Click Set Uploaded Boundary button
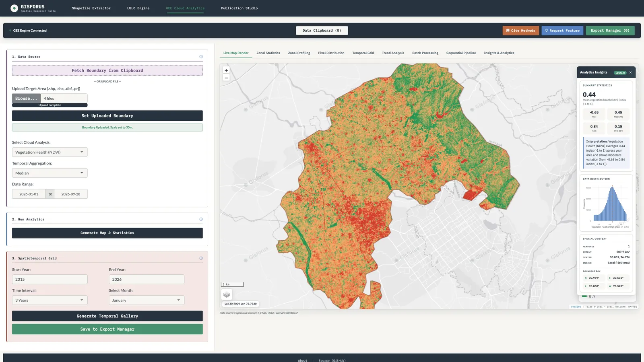The image size is (644, 362). tap(107, 116)
